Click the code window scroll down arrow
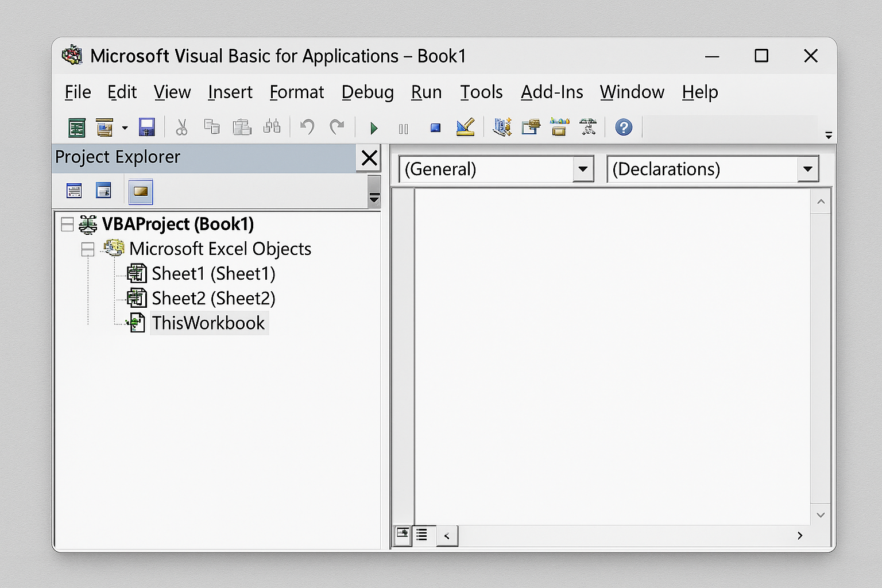 [821, 515]
